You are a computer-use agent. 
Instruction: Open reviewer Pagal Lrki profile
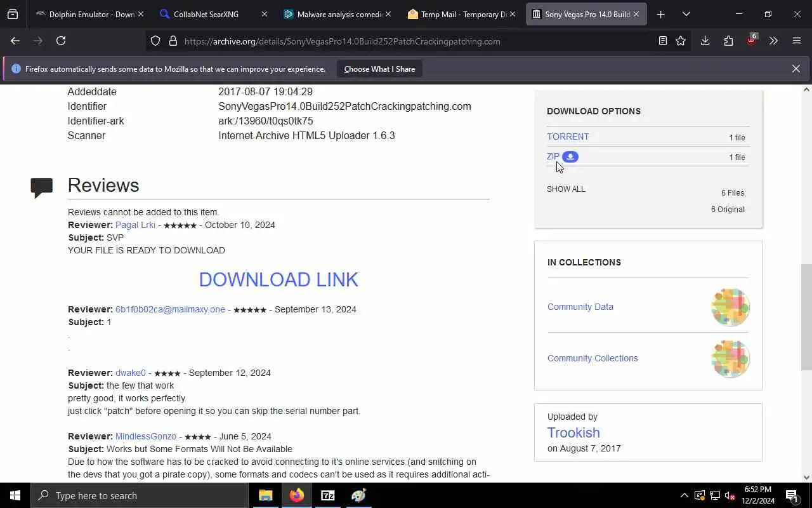click(x=135, y=225)
